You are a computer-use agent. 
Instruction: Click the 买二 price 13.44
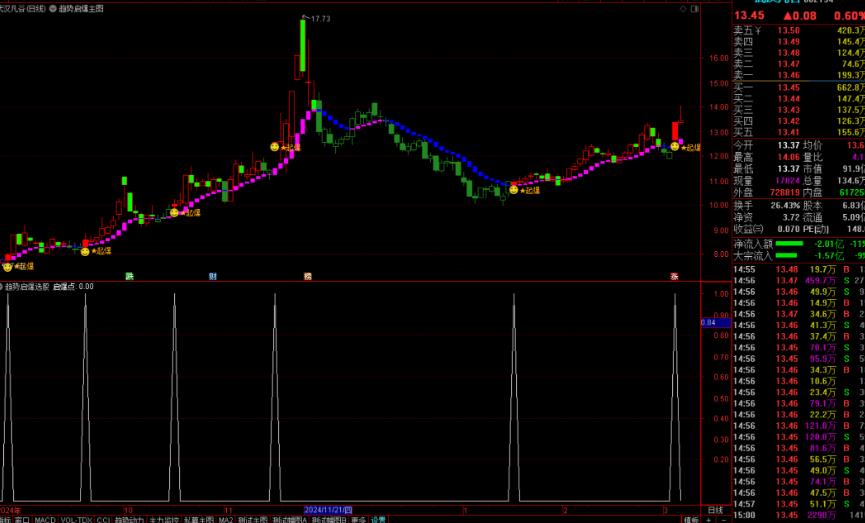coord(788,99)
